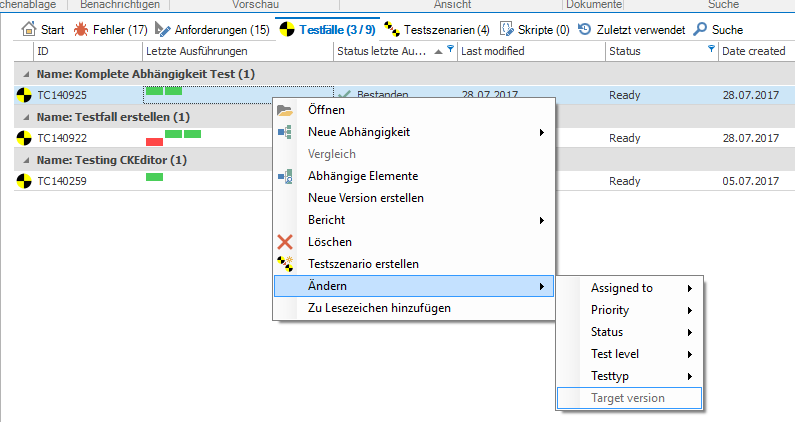This screenshot has height=422, width=795.
Task: Click the red X Löschen icon
Action: (285, 242)
